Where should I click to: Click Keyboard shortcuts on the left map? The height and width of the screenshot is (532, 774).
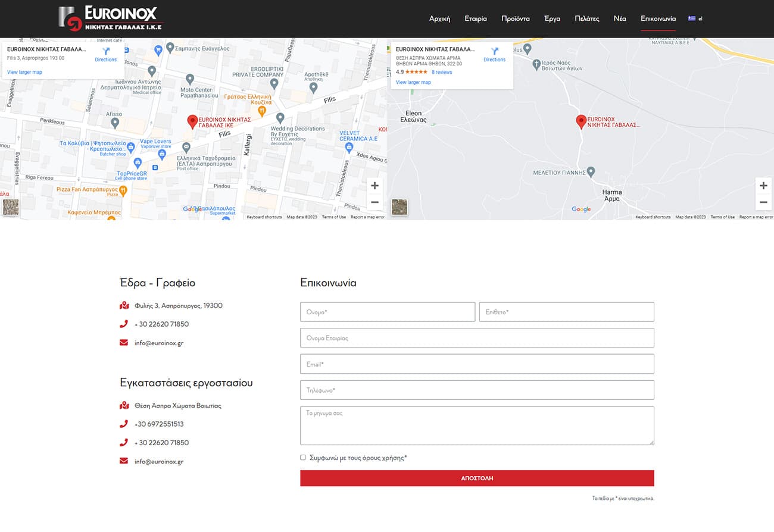pos(264,217)
